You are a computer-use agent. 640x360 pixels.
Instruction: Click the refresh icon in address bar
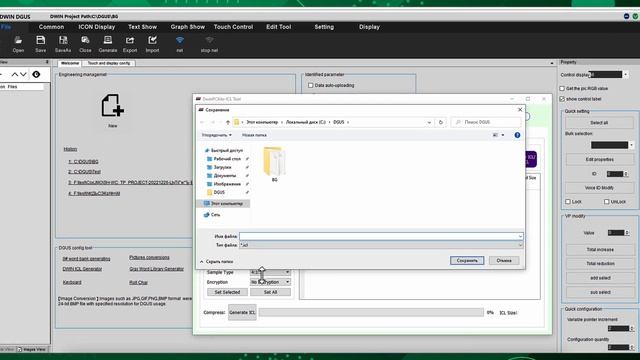(x=440, y=122)
